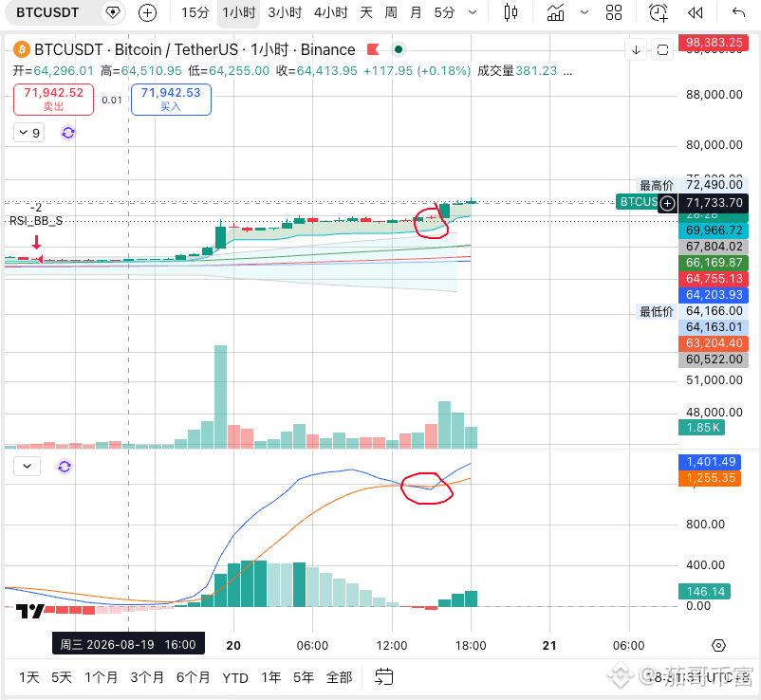761x700 pixels.
Task: Click the 1,401.49 MACD value label
Action: pos(710,462)
